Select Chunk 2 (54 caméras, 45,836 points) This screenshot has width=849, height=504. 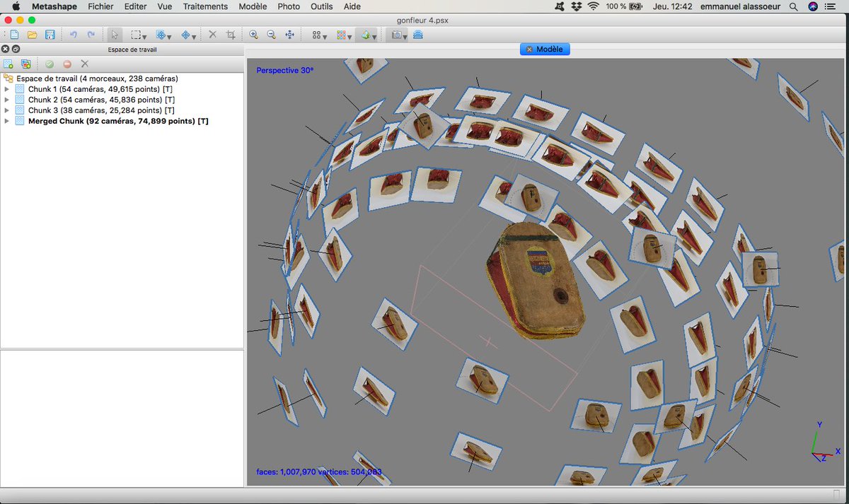[100, 100]
